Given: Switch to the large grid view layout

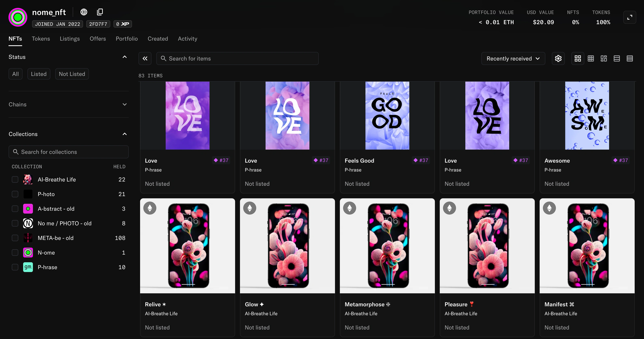Looking at the screenshot, I should (x=578, y=58).
